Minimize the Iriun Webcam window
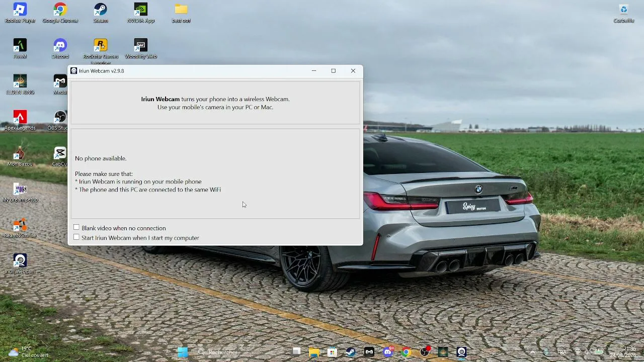The width and height of the screenshot is (644, 362). [314, 71]
